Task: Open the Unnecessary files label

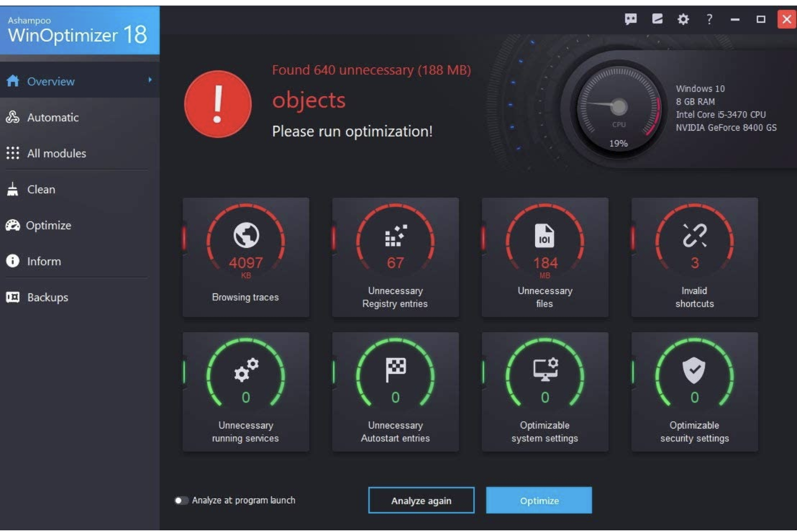Action: [545, 297]
